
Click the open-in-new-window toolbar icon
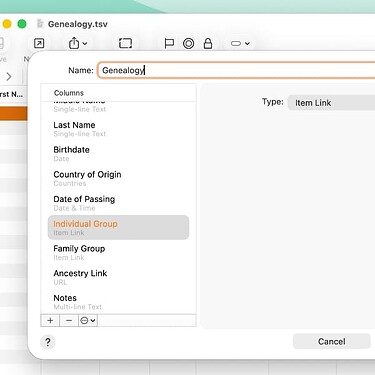click(x=39, y=43)
